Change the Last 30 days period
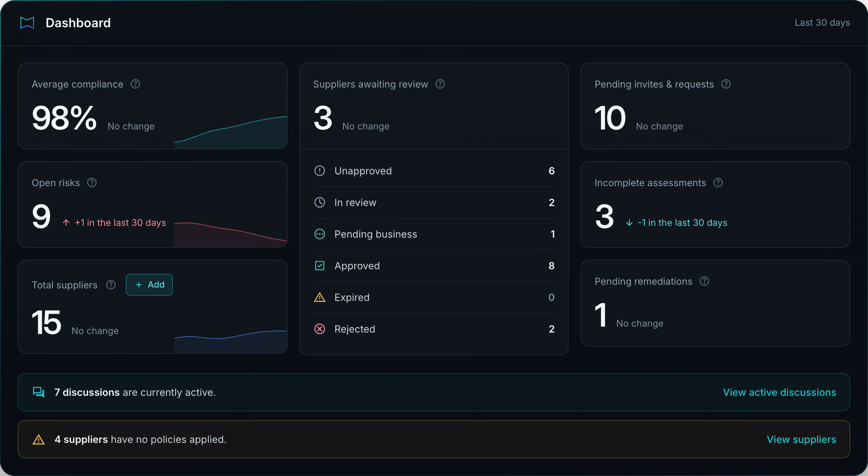 pyautogui.click(x=822, y=23)
